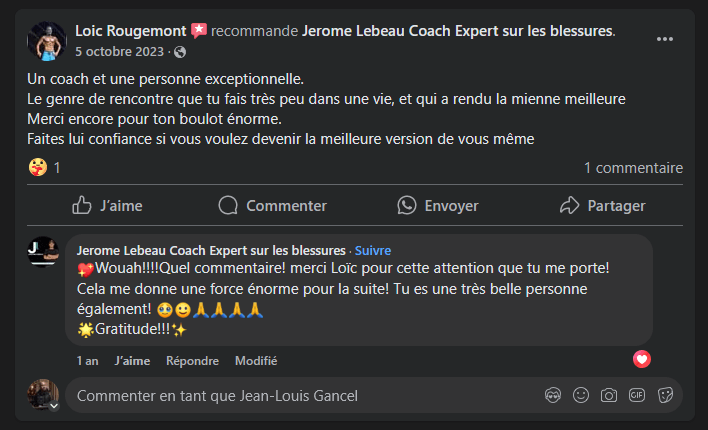Click the heart reaction on Jerome's reply
Image resolution: width=708 pixels, height=430 pixels.
[x=642, y=359]
